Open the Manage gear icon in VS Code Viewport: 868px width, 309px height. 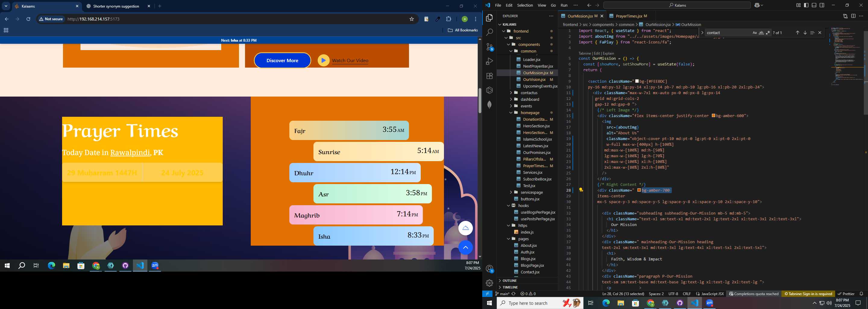click(x=489, y=283)
